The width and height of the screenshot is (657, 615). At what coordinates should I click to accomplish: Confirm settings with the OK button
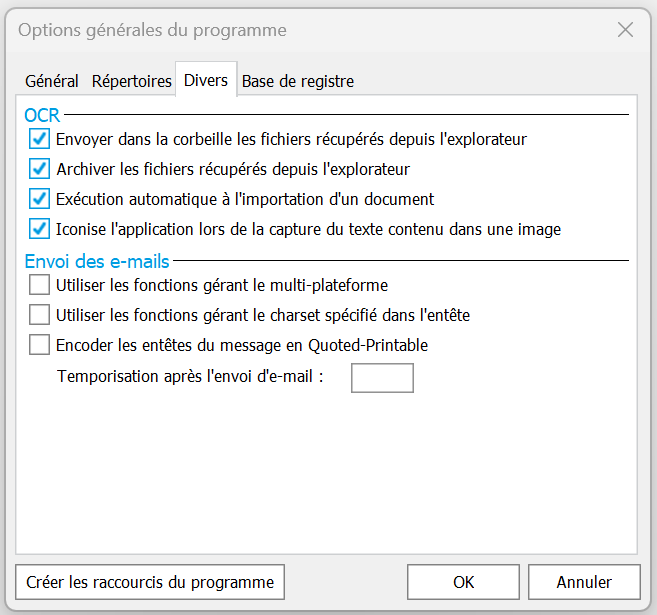tap(463, 582)
